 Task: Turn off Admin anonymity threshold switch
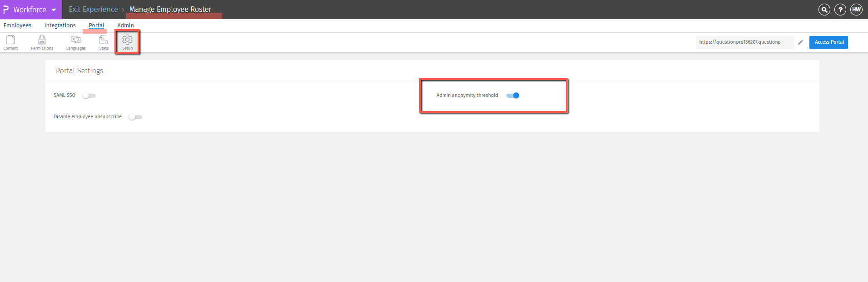(513, 96)
